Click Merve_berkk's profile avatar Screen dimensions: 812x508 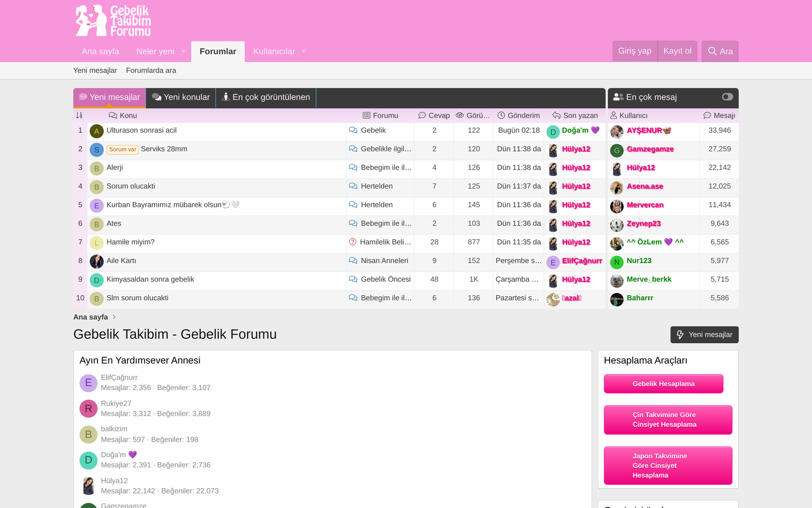[x=617, y=281]
